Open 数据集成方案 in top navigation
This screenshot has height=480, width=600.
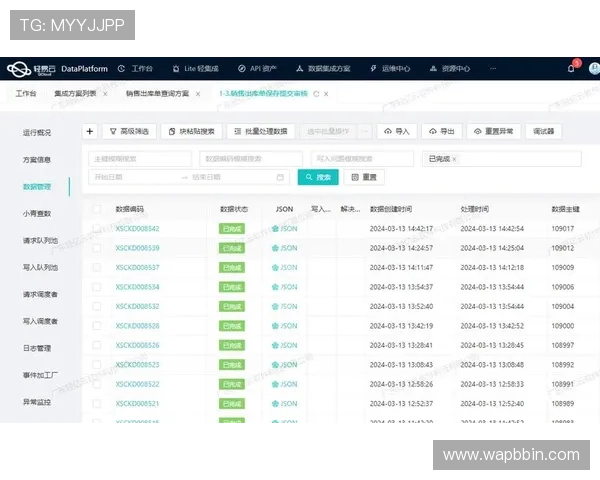(323, 69)
